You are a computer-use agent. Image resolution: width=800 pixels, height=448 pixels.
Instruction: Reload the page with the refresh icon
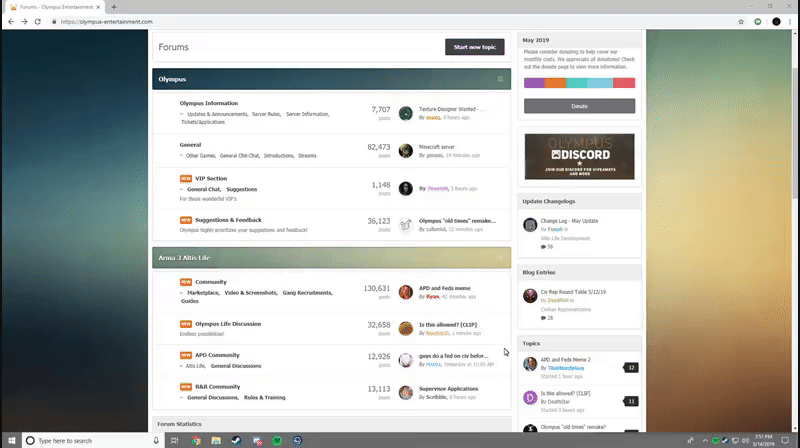tap(38, 22)
